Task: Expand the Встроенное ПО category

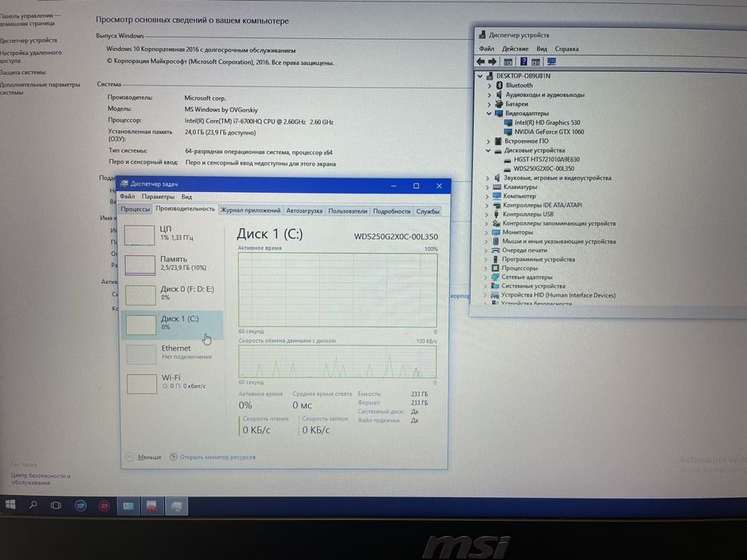Action: 488,142
